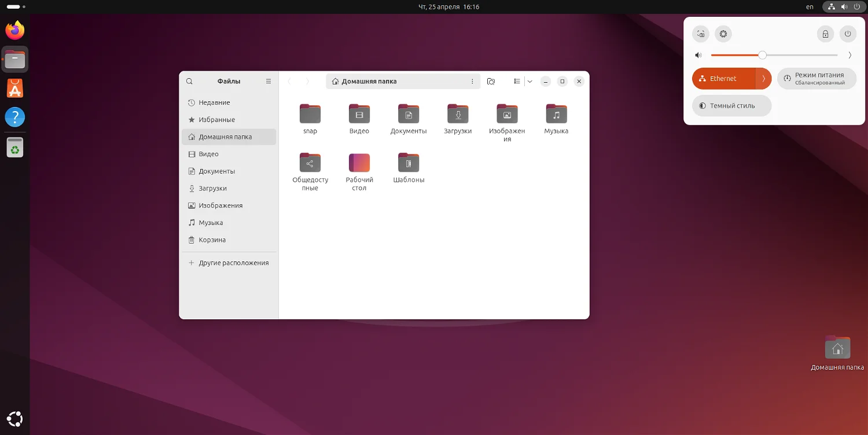Toggle the Ethernet connection
The width and height of the screenshot is (868, 435).
pyautogui.click(x=724, y=79)
